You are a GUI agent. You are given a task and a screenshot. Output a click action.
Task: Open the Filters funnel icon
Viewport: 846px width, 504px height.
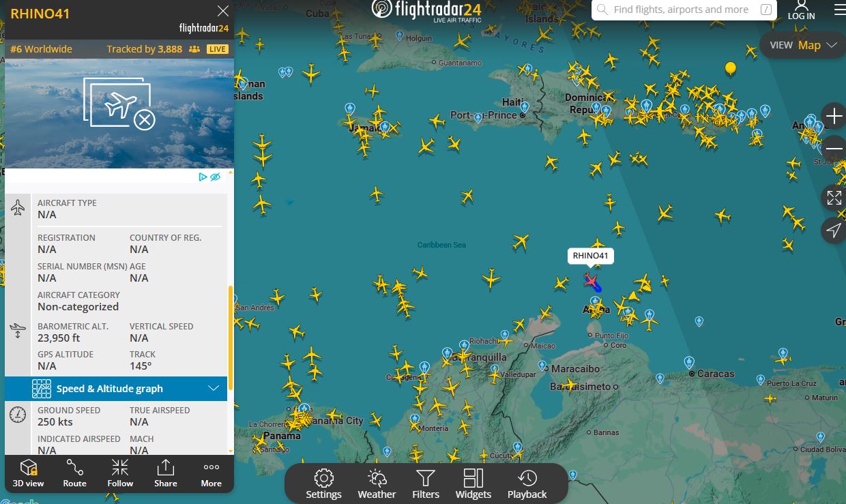click(426, 484)
